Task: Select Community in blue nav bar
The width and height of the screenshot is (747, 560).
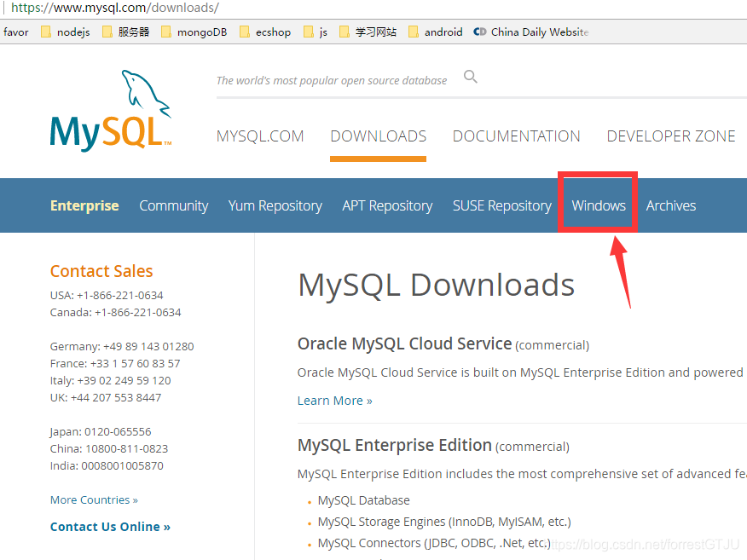Action: pyautogui.click(x=174, y=205)
